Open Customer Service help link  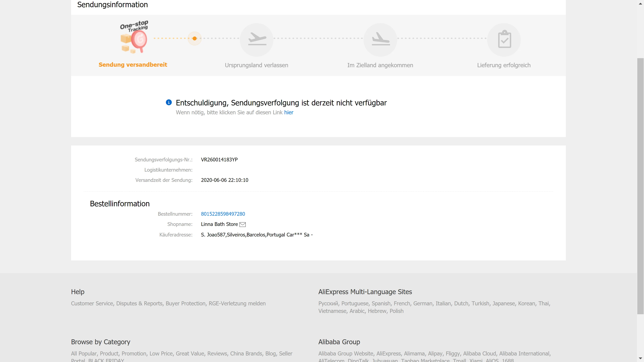[92, 303]
